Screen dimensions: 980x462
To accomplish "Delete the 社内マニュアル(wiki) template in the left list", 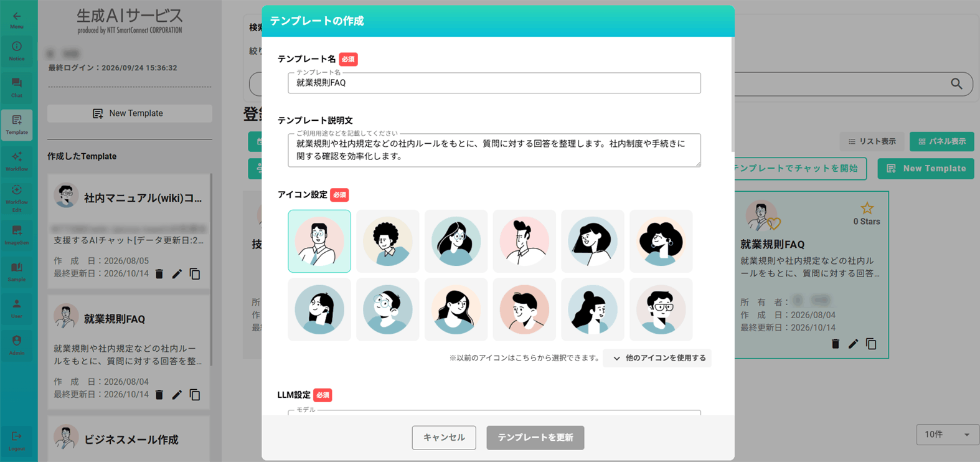I will (x=159, y=274).
